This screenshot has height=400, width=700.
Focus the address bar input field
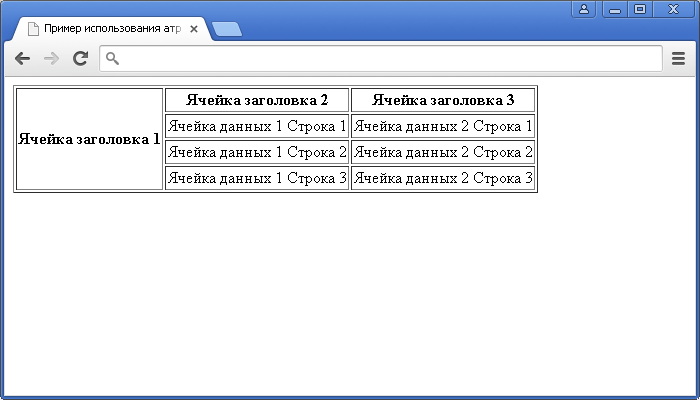point(390,59)
